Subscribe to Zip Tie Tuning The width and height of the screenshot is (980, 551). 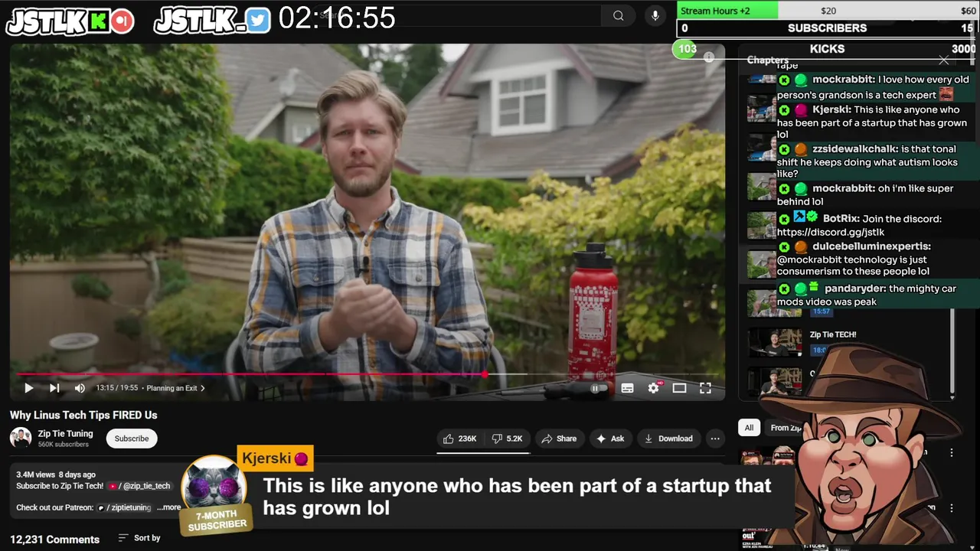point(132,439)
